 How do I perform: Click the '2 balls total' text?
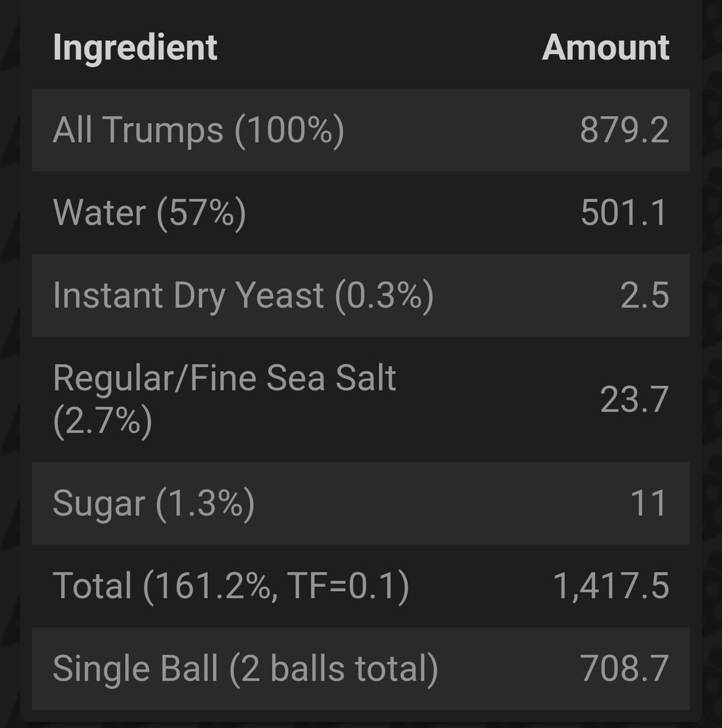click(333, 669)
